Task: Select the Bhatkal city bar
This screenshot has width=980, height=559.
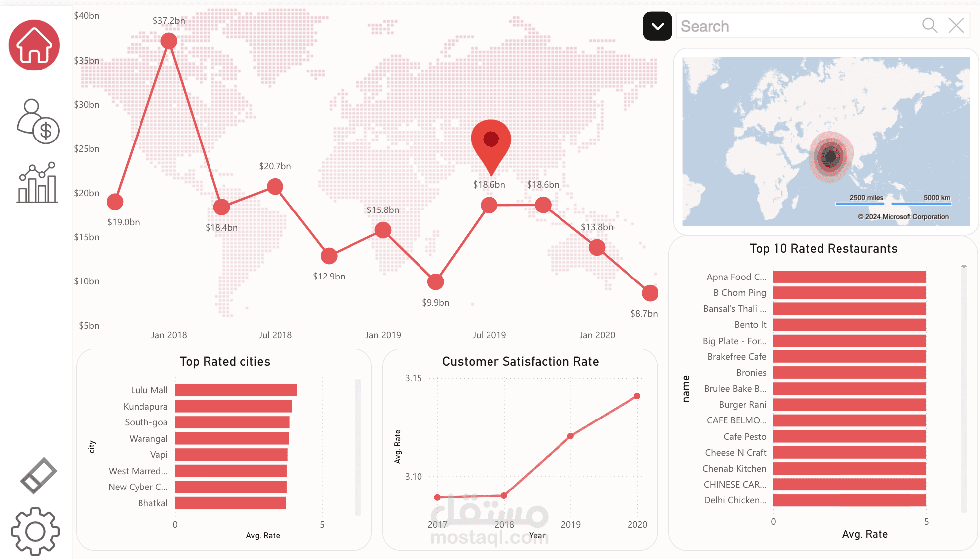Action: (x=230, y=503)
